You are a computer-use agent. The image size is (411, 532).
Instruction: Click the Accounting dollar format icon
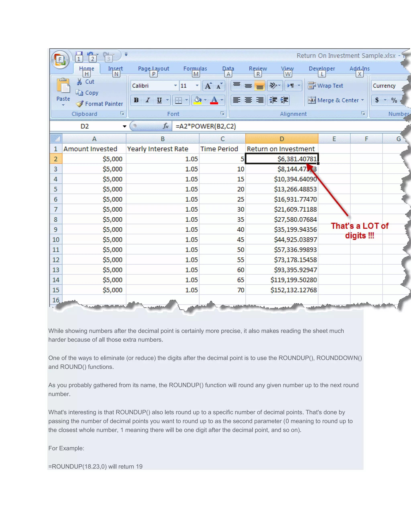pyautogui.click(x=377, y=100)
